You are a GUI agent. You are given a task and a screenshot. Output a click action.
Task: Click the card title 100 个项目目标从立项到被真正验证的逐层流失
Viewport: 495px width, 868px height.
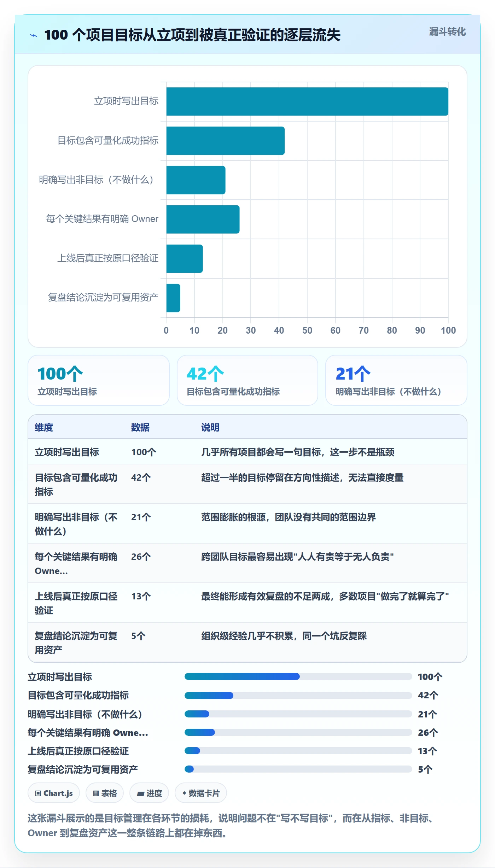coord(192,35)
